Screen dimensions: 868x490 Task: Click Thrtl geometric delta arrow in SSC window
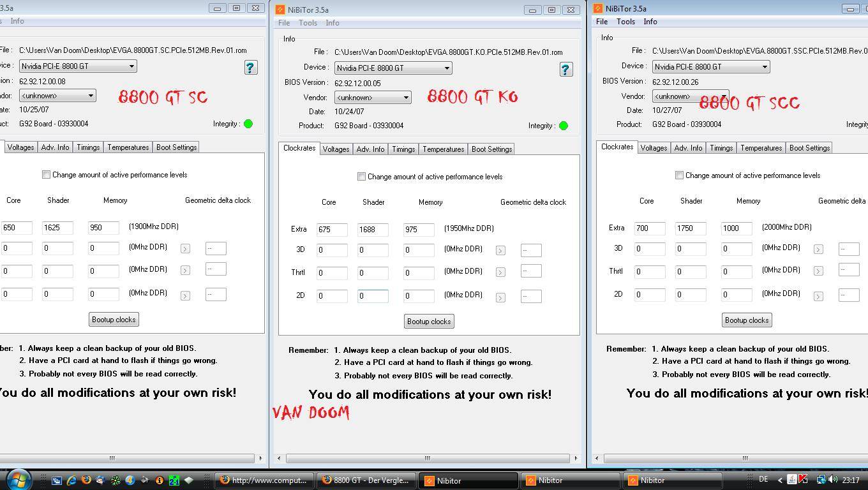coord(818,271)
